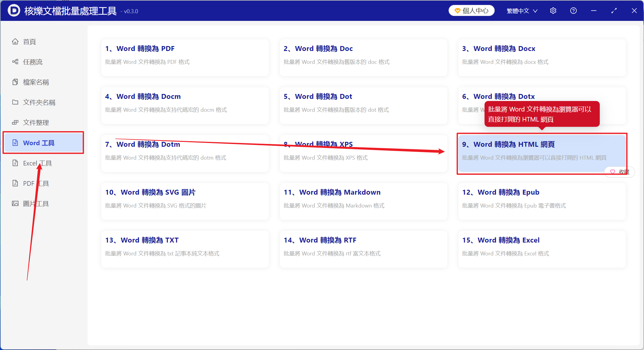
Task: Click the 收藏 favorite button on card 9
Action: [x=620, y=172]
